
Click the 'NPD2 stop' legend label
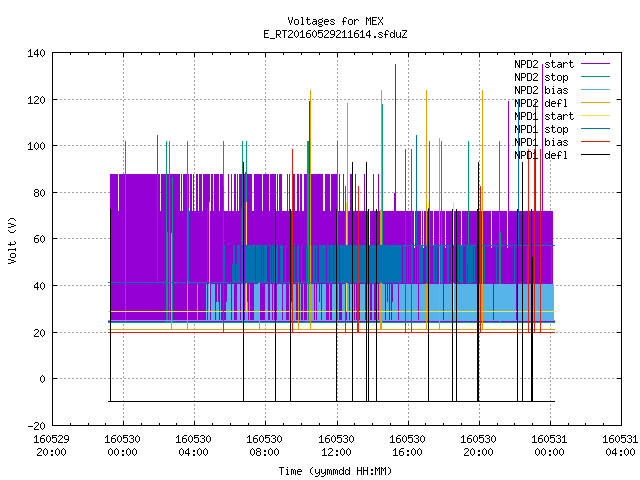pos(541,77)
